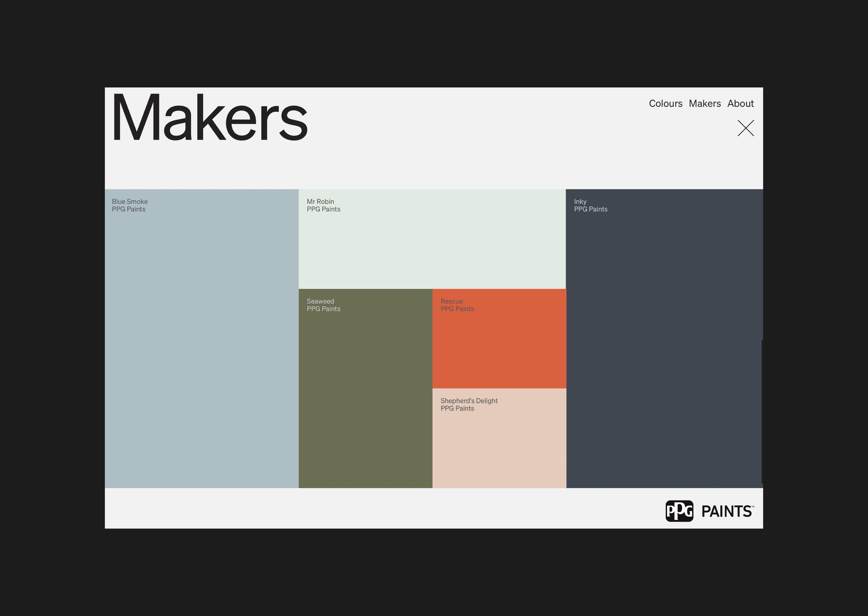Click the Blue Smoke swatch label text
The image size is (868, 616).
pyautogui.click(x=130, y=202)
